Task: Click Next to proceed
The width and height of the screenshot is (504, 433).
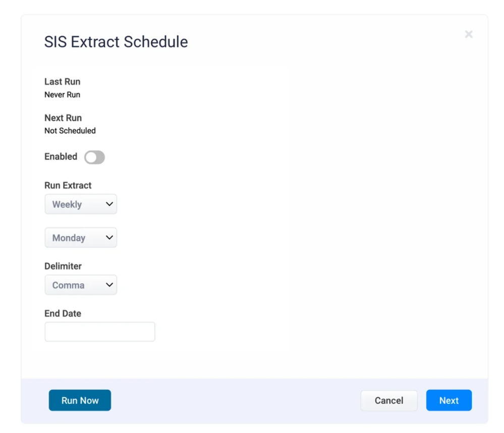Action: pyautogui.click(x=449, y=401)
